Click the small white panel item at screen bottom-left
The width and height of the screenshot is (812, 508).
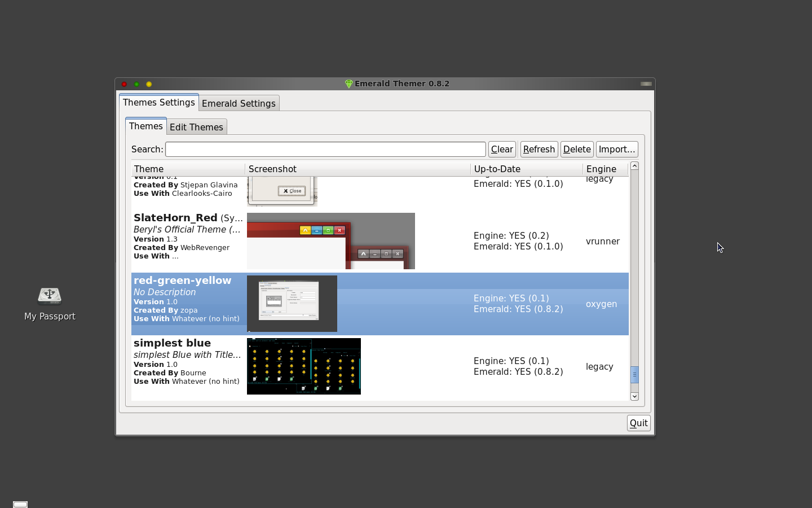[x=20, y=504]
